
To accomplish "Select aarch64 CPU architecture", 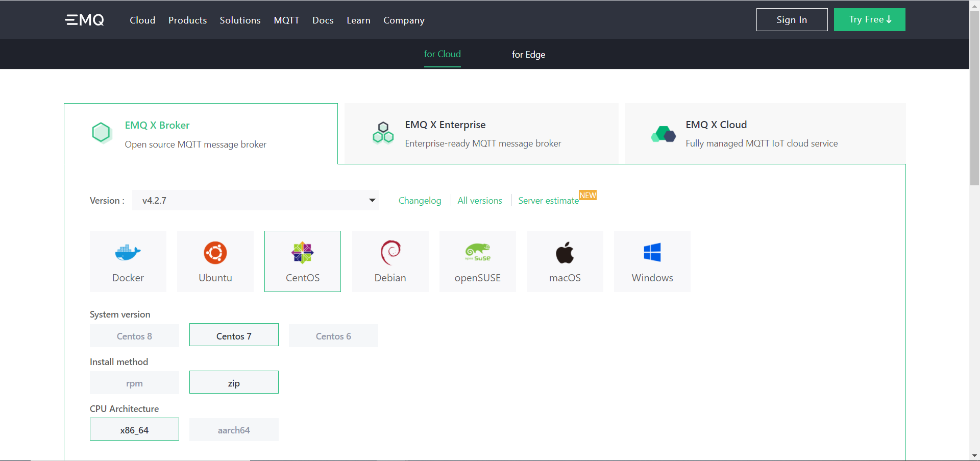I will [x=234, y=430].
